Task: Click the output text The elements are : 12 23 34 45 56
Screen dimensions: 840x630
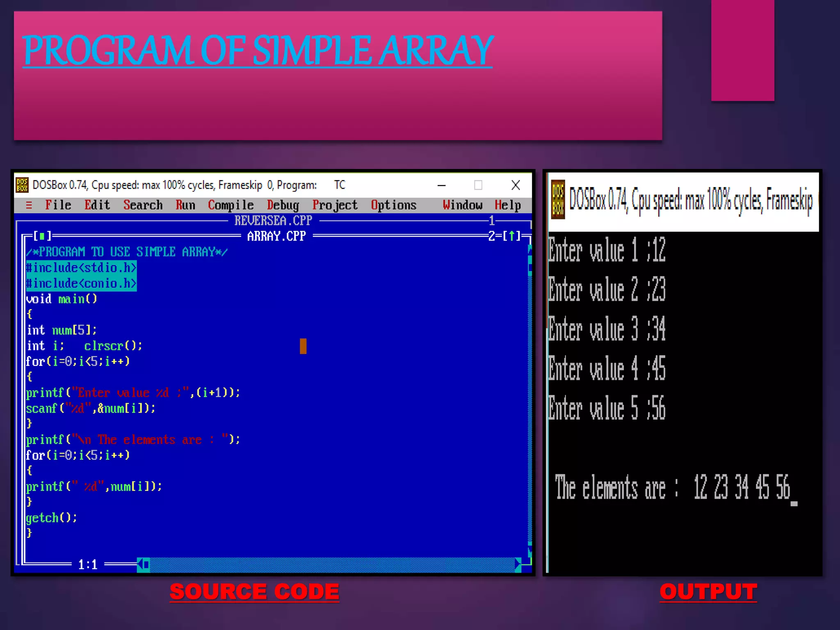Action: pos(673,487)
